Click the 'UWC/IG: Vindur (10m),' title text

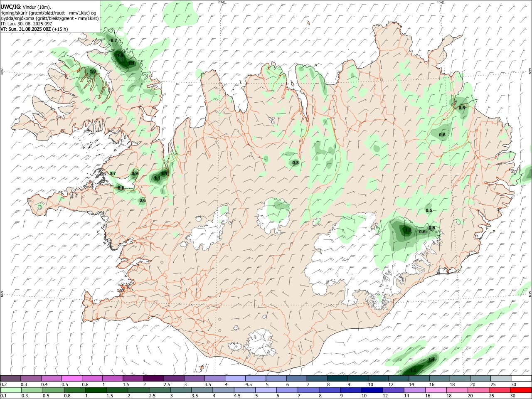point(25,7)
